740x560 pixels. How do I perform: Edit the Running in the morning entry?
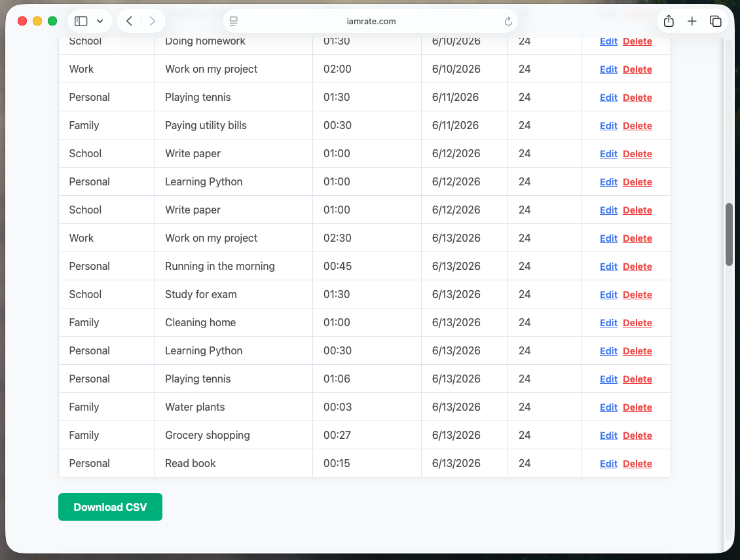click(x=608, y=267)
